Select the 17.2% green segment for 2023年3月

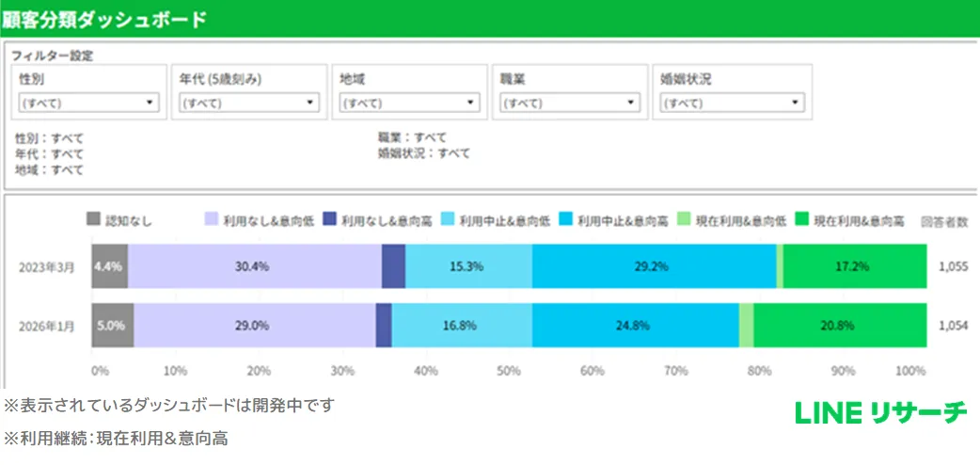[854, 266]
